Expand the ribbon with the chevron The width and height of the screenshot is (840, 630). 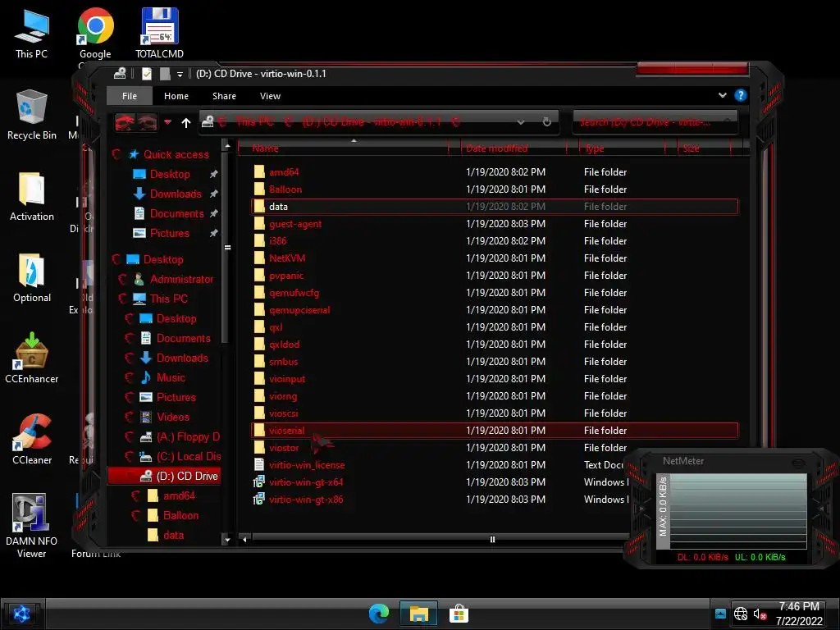(722, 95)
